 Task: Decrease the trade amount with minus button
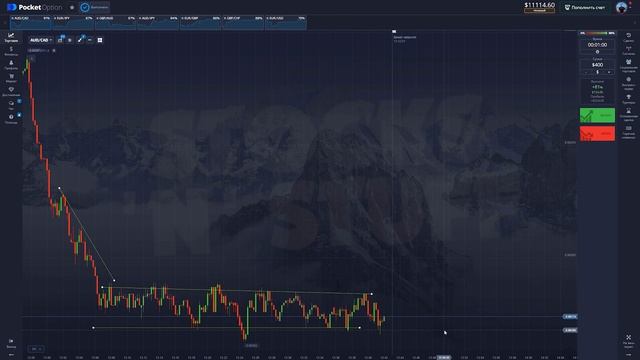tap(586, 72)
